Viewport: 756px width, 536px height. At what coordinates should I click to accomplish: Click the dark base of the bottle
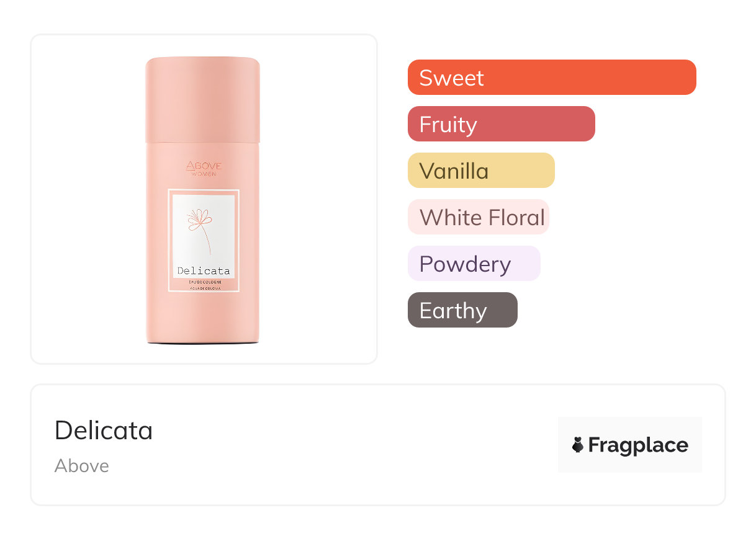(x=203, y=342)
